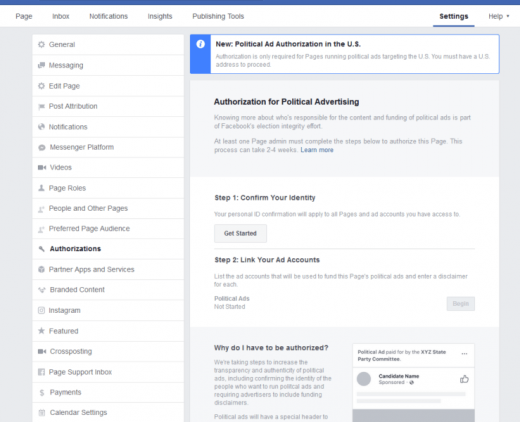The width and height of the screenshot is (520, 422).
Task: Open Calendar Settings
Action: click(x=108, y=413)
